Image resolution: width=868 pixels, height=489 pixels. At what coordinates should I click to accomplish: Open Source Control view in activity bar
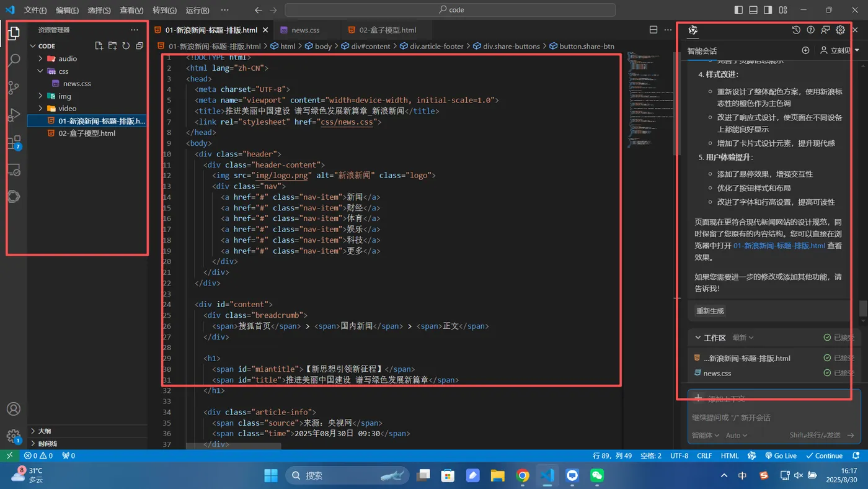14,87
